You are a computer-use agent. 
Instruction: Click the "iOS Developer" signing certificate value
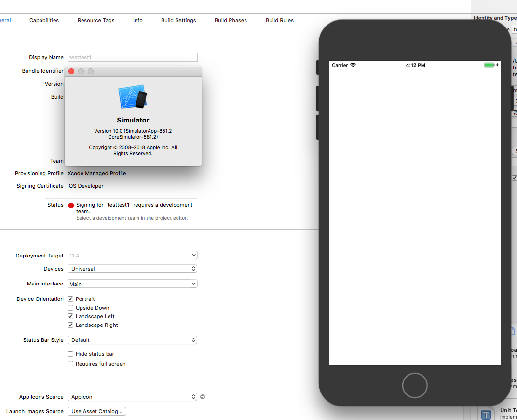pos(85,186)
